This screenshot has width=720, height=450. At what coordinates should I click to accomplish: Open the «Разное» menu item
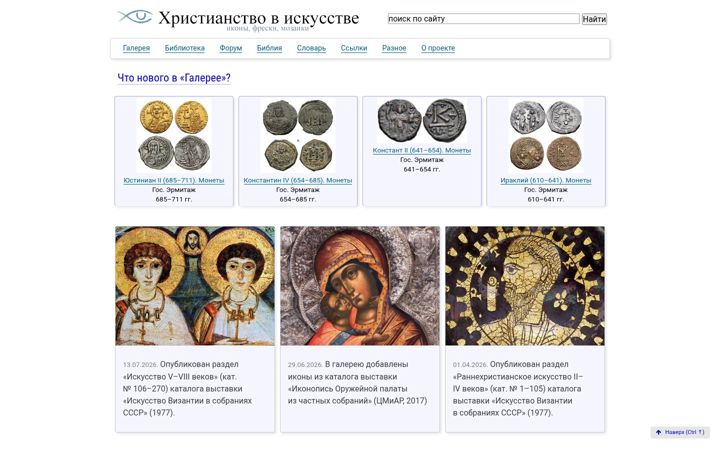tap(394, 48)
